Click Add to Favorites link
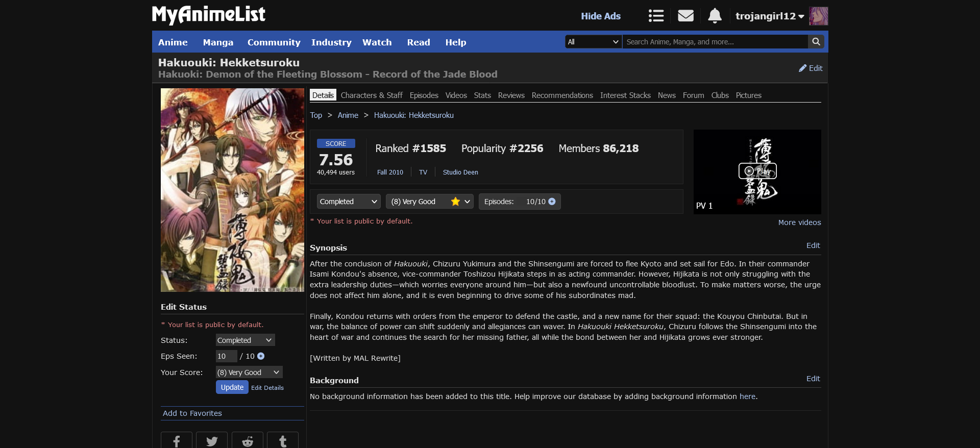Viewport: 980px width, 448px height. [x=192, y=413]
